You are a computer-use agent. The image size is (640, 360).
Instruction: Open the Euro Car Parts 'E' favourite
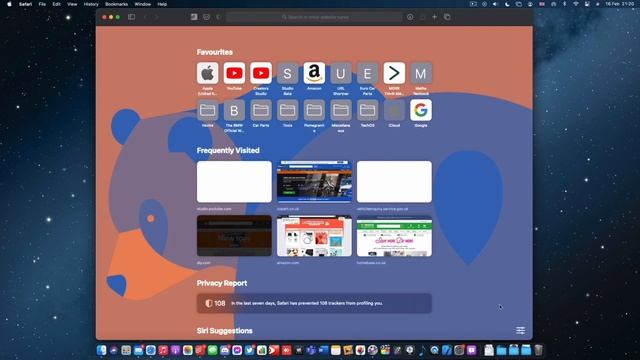[x=367, y=73]
